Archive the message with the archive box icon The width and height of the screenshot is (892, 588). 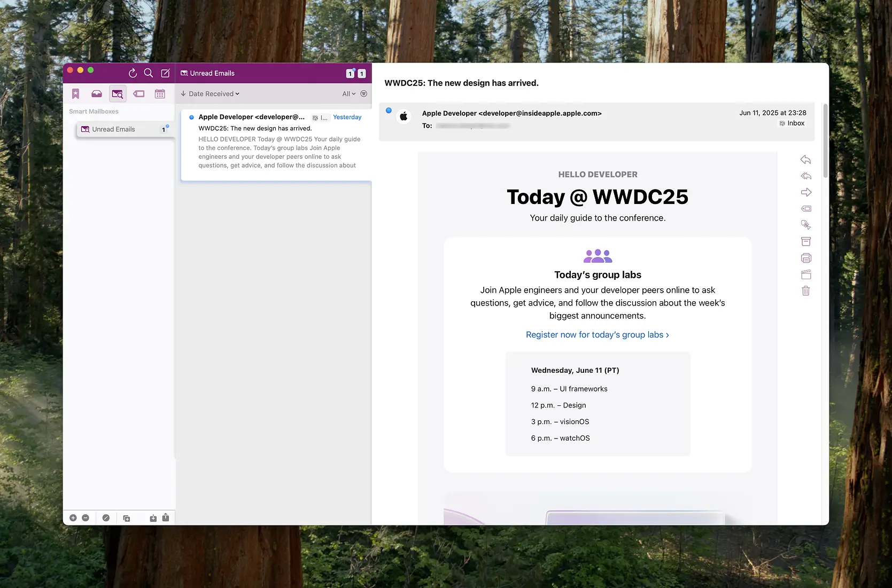tap(806, 241)
